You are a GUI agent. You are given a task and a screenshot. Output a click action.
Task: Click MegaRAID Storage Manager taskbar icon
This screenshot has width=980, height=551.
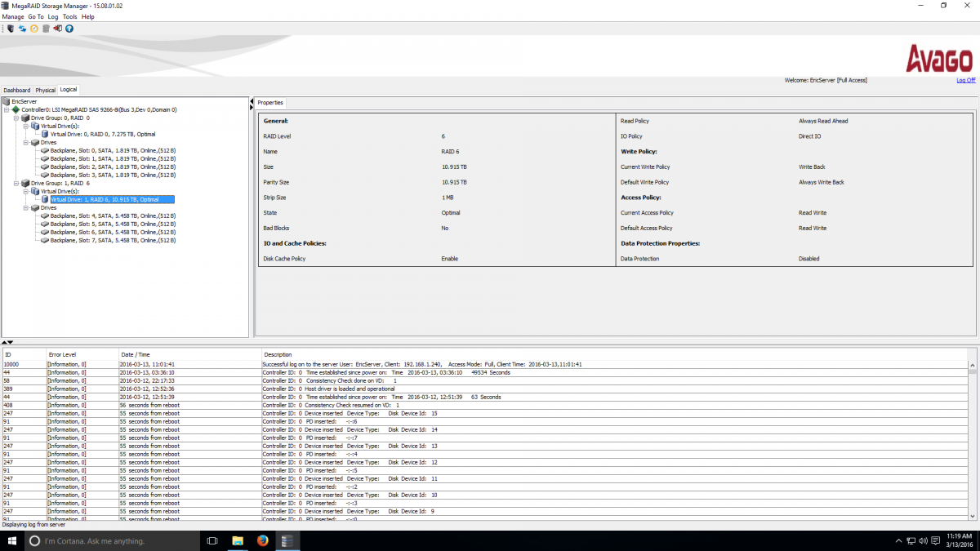coord(287,540)
